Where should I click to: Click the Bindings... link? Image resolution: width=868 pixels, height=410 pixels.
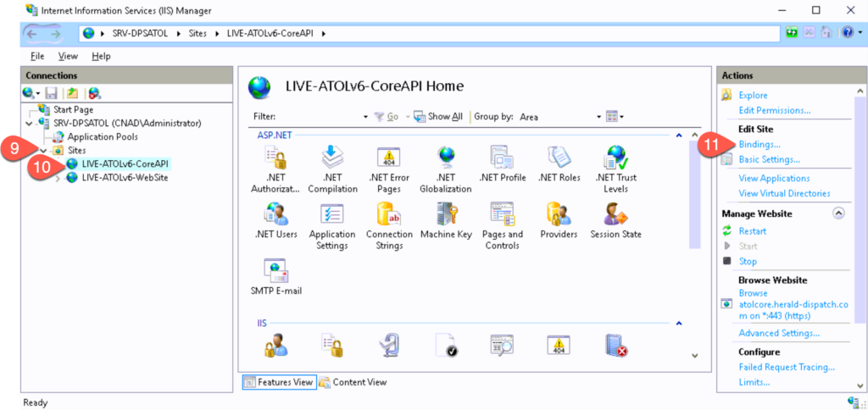[x=759, y=145]
